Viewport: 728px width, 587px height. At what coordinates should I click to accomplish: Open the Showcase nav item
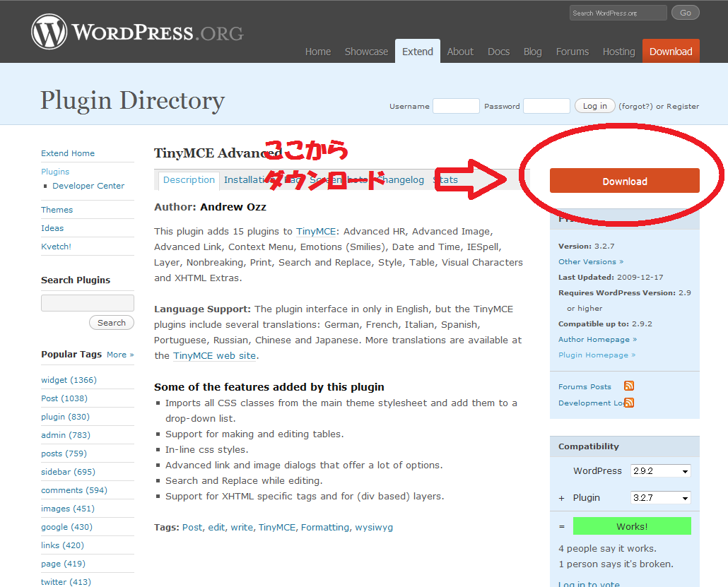(366, 52)
